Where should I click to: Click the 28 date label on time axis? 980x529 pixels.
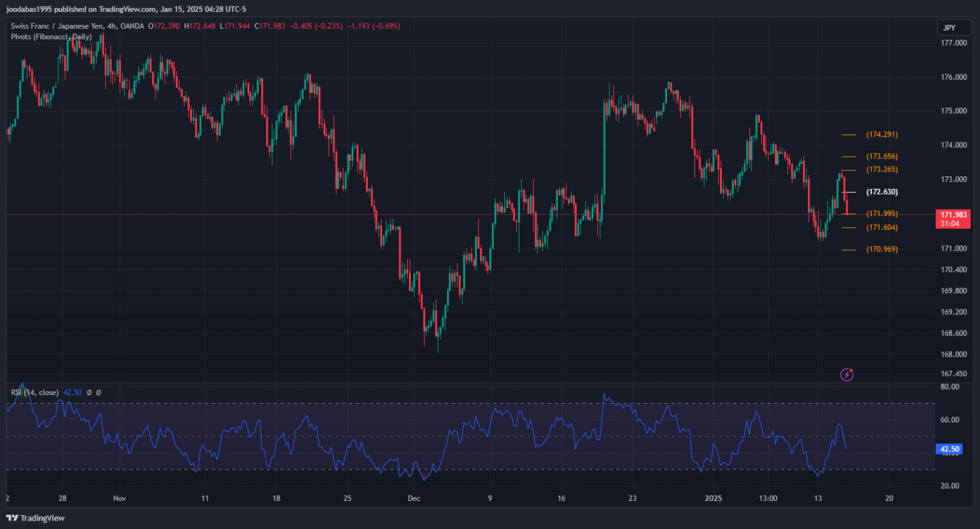(x=62, y=498)
